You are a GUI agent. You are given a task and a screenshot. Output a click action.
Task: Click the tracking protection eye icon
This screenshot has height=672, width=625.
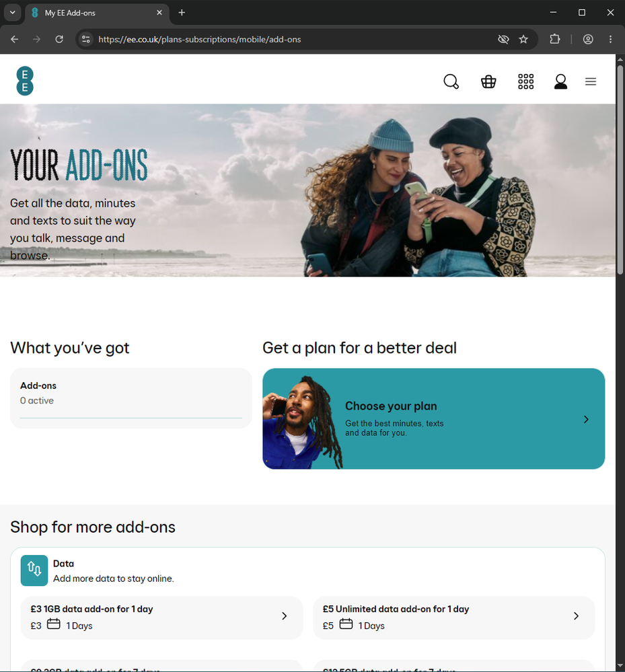503,40
